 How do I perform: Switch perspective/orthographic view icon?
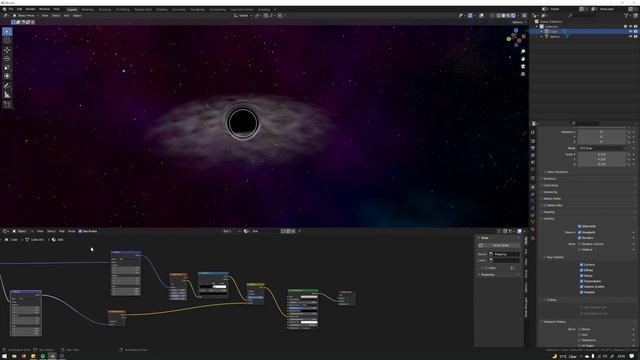click(523, 74)
